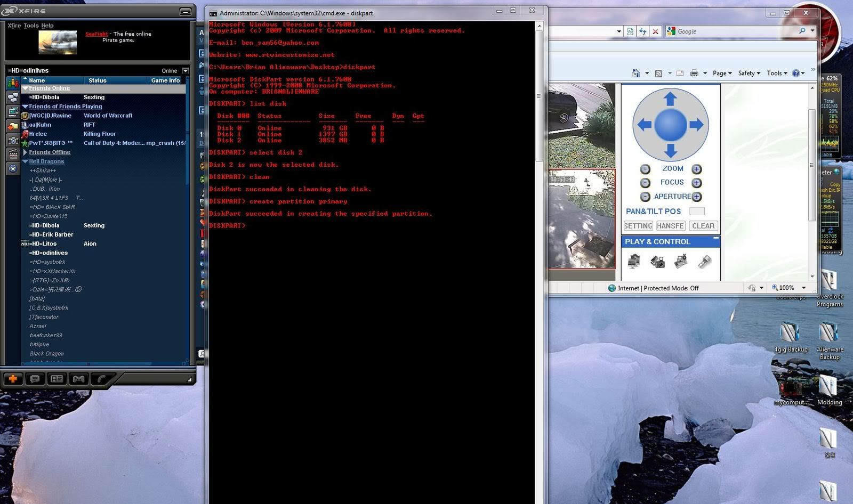Click the cmd window vertical scrollbar
This screenshot has height=504, width=853.
point(539,96)
